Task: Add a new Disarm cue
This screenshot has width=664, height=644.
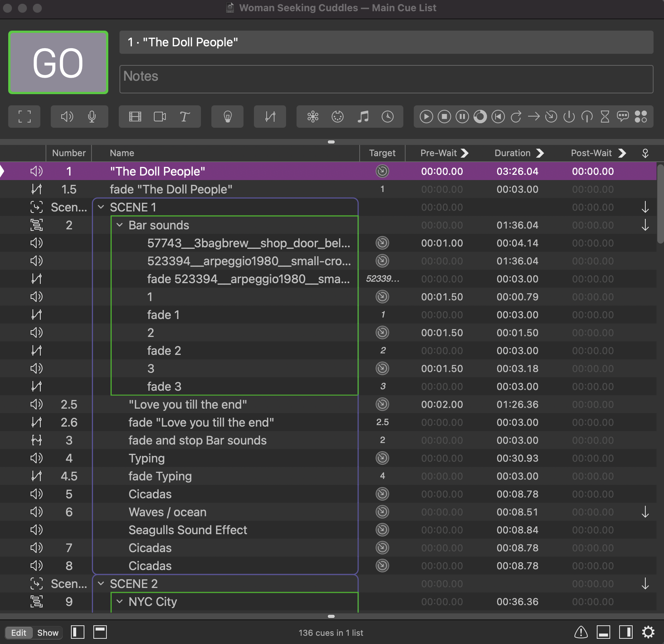Action: pyautogui.click(x=587, y=117)
